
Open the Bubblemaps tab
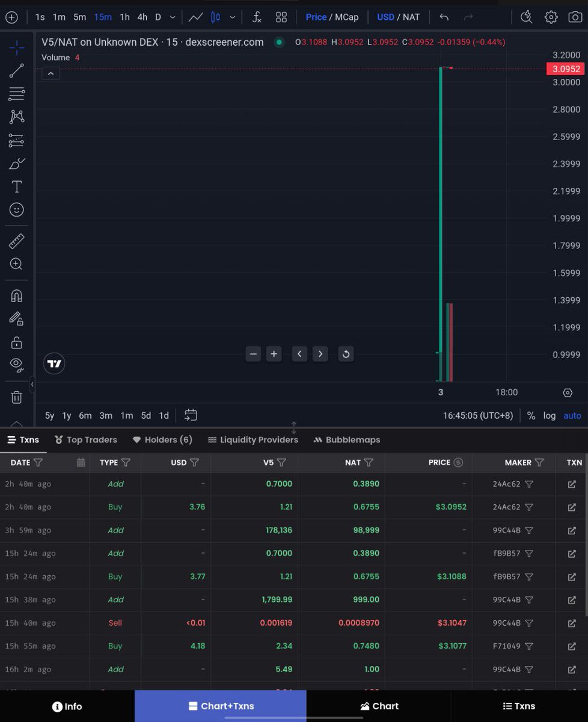tap(347, 440)
